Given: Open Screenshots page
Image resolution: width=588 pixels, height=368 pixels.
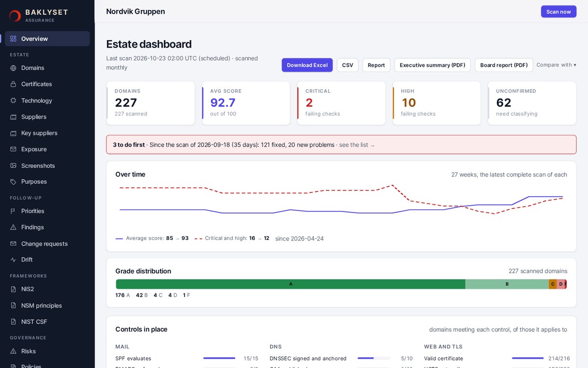Looking at the screenshot, I should [x=47, y=166].
